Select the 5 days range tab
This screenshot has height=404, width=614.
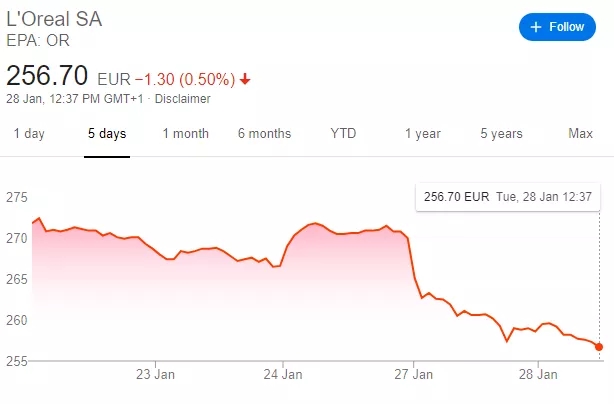coord(107,133)
